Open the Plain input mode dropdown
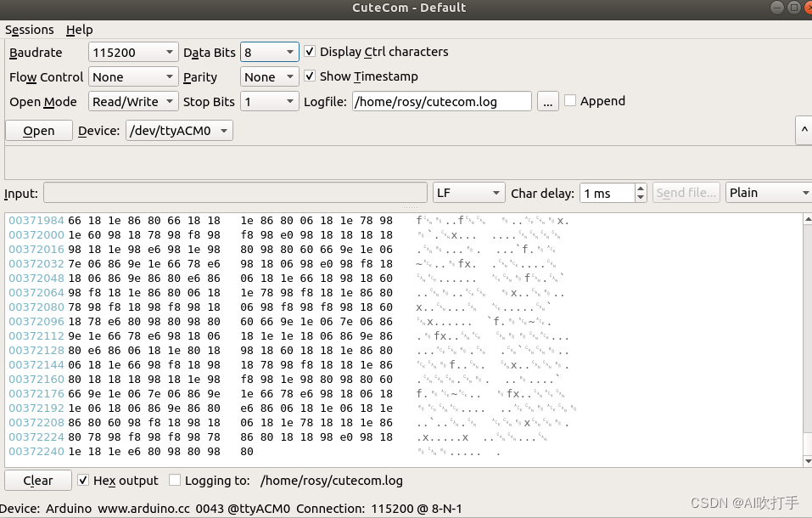Viewport: 812px width, 518px height. coord(769,193)
